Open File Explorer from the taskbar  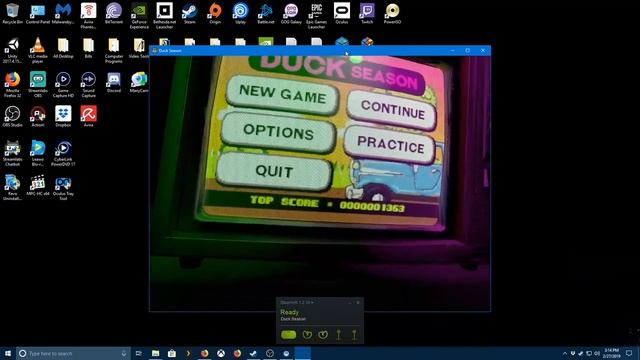156,353
